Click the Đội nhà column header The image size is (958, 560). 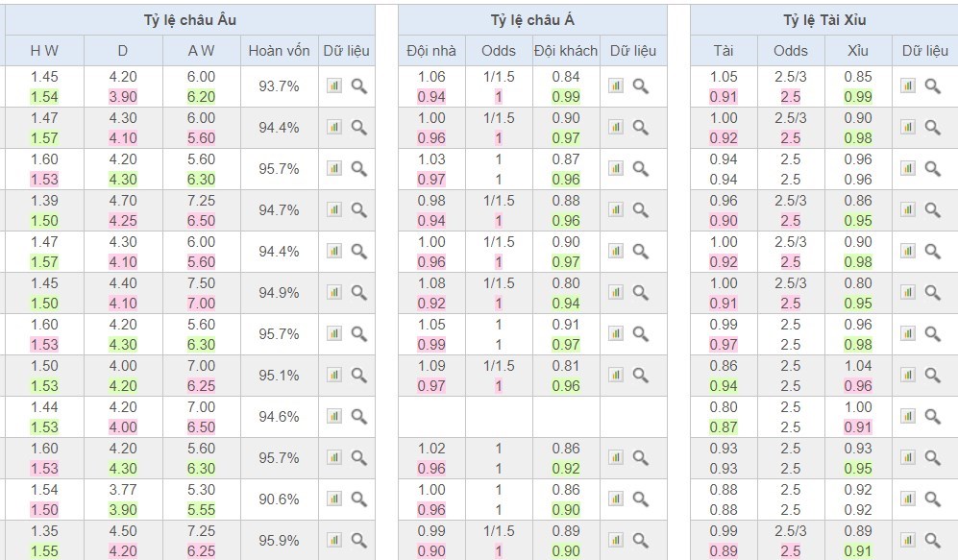point(431,51)
